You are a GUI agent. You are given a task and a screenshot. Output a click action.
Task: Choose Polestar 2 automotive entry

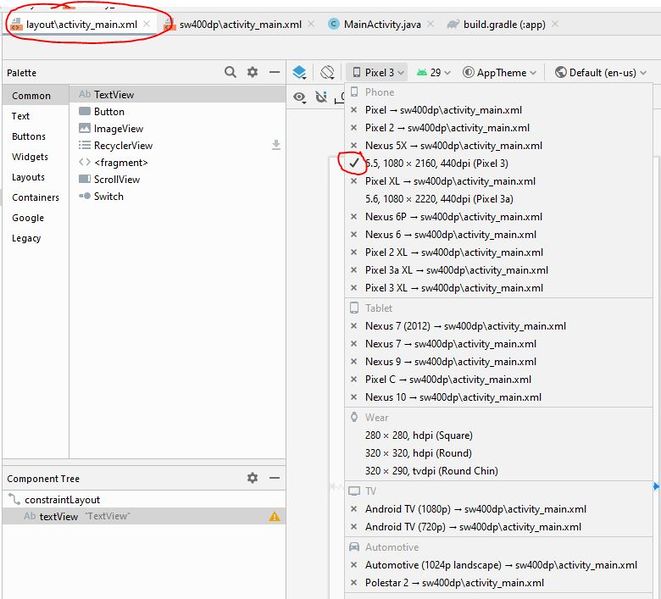coord(499,583)
